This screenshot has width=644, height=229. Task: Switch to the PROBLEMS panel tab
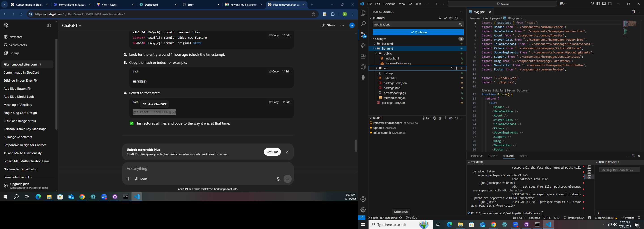(477, 156)
